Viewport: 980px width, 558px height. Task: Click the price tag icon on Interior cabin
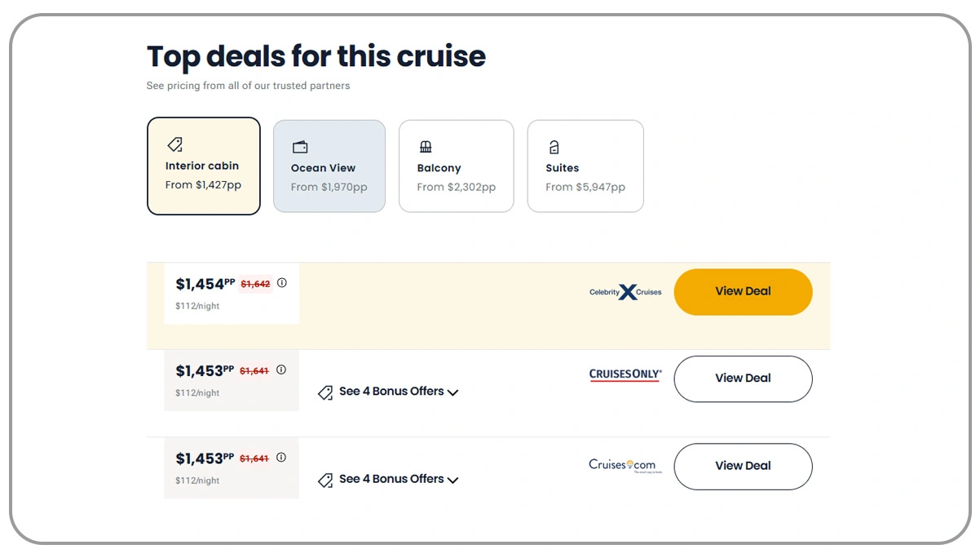tap(174, 144)
